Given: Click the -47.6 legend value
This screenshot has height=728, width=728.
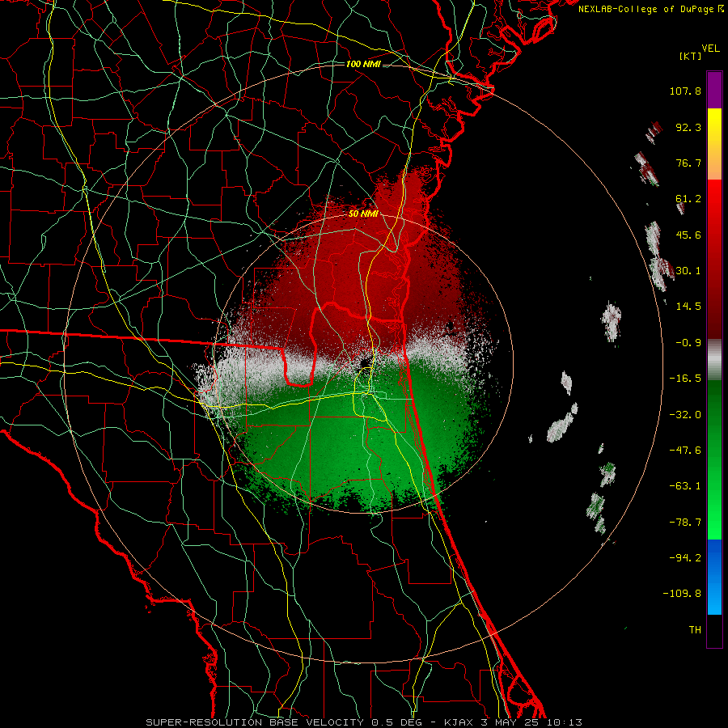Looking at the screenshot, I should (685, 451).
